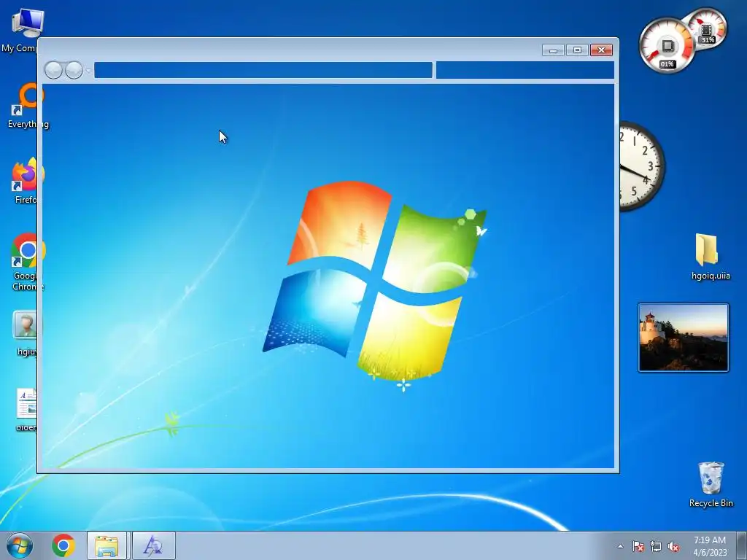Click the Back button in window
The height and width of the screenshot is (560, 747).
coord(53,70)
